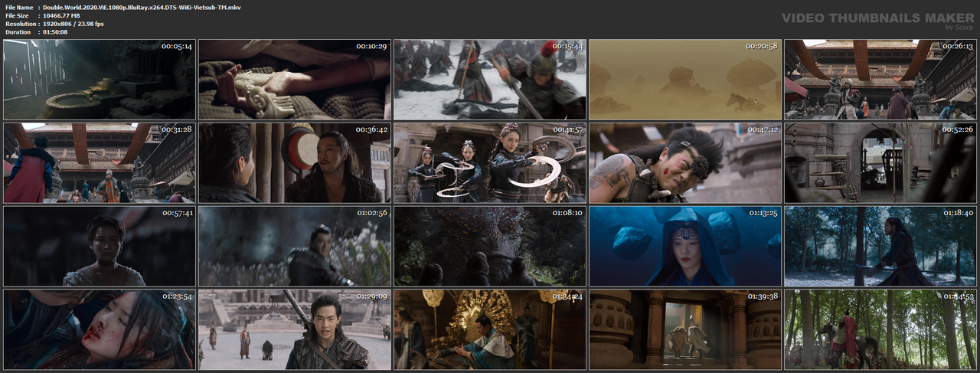Click the "Duration" label

[17, 32]
